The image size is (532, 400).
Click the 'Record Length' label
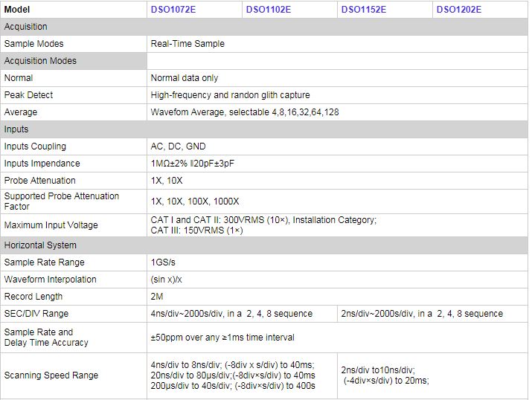(33, 297)
